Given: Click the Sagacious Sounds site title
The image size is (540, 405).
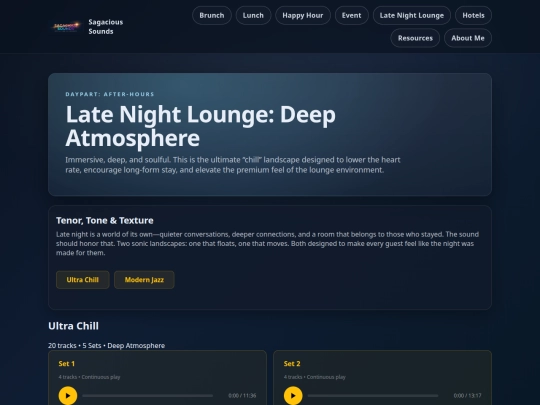Looking at the screenshot, I should coord(105,27).
